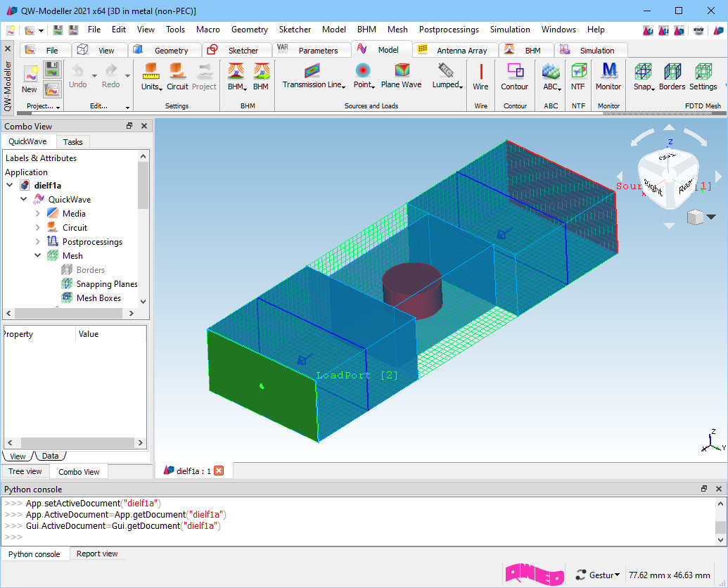The height and width of the screenshot is (588, 728).
Task: Float the Combo View panel
Action: pyautogui.click(x=129, y=126)
